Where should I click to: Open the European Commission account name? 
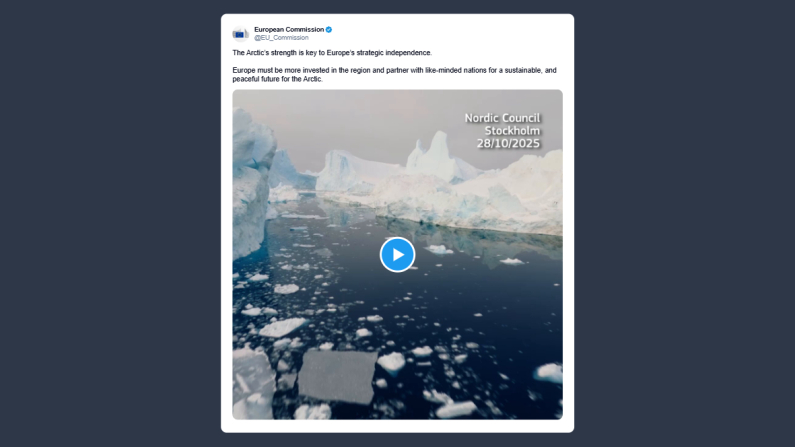(289, 29)
